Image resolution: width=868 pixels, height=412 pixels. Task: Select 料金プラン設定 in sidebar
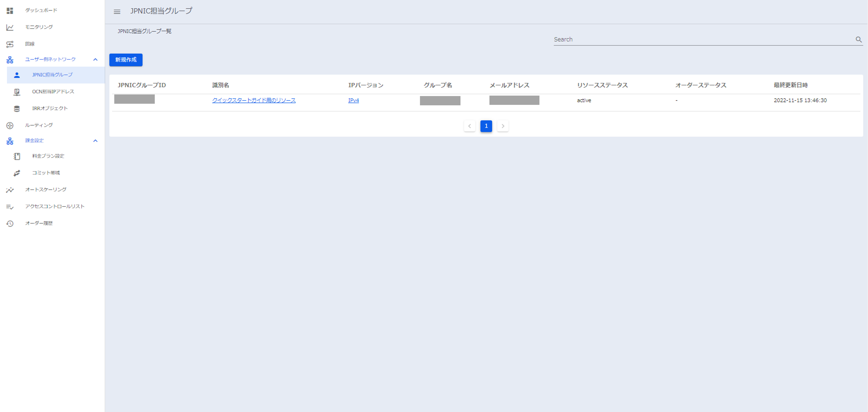tap(48, 156)
